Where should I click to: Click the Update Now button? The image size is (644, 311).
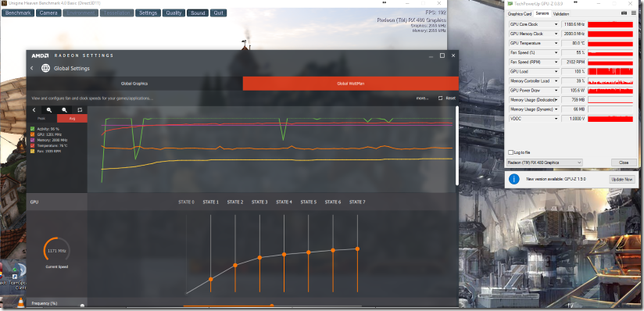coord(622,180)
